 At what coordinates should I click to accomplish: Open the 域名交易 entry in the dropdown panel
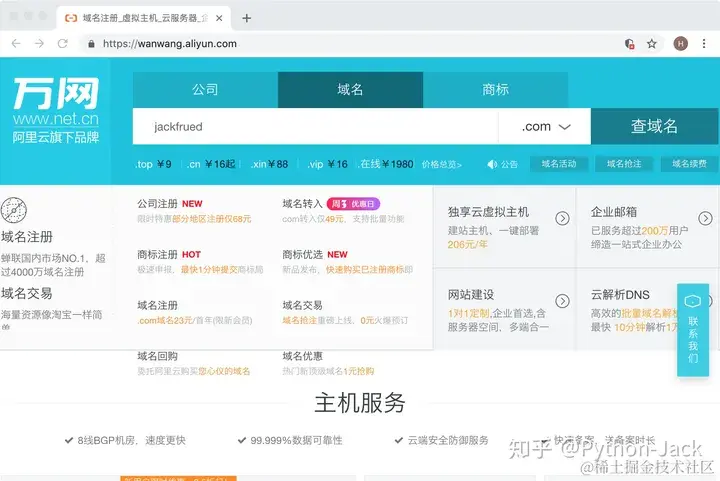(x=302, y=306)
